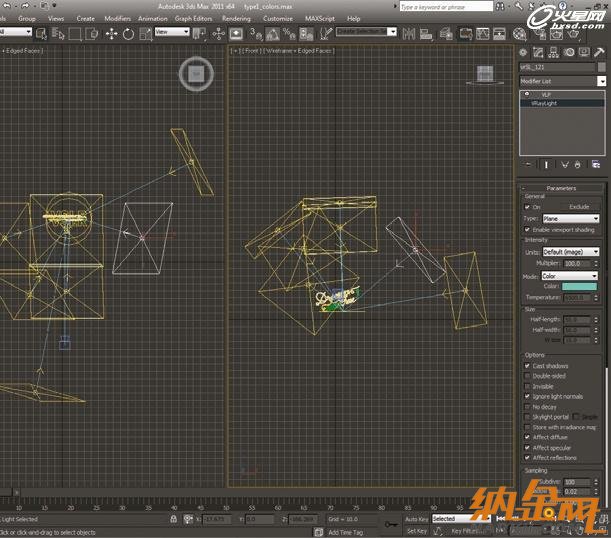
Task: Click Remove Modifier trash icon
Action: pos(577,165)
